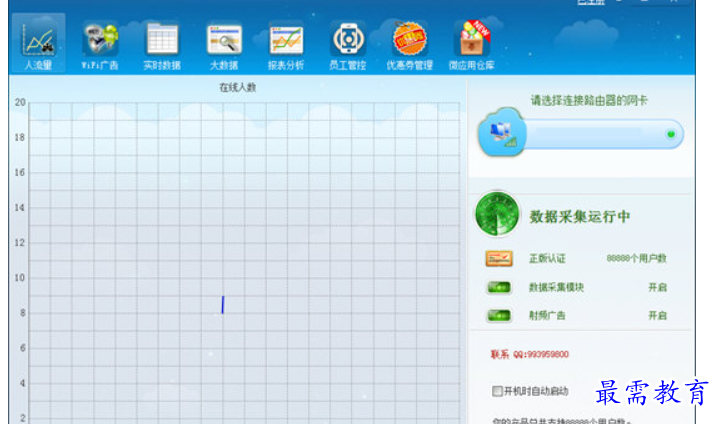
Task: Click the 联系 QQ:993959800 contact text
Action: pyautogui.click(x=530, y=354)
